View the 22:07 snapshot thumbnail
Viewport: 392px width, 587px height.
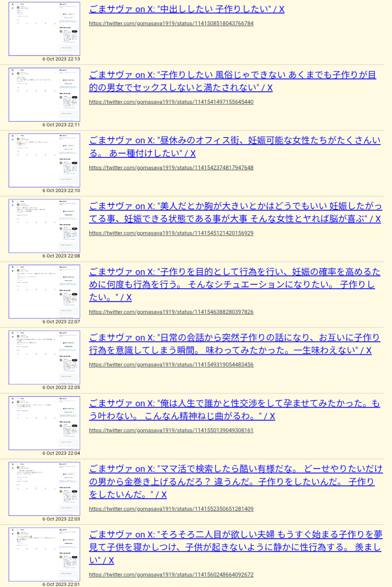pyautogui.click(x=44, y=292)
